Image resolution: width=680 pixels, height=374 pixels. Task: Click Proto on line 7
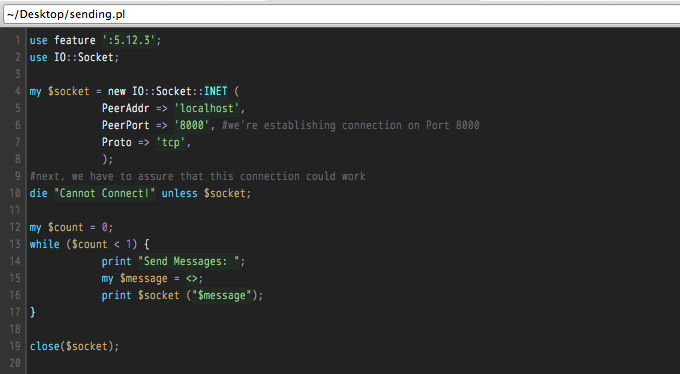117,142
